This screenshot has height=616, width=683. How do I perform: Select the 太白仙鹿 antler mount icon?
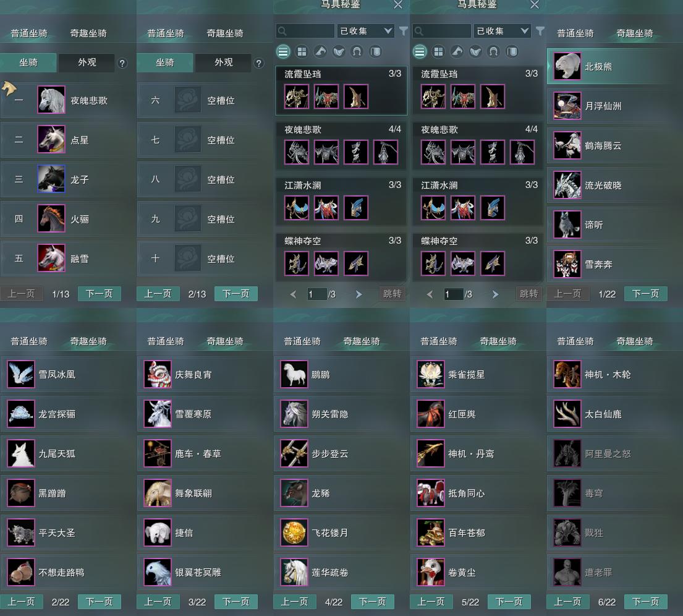click(x=567, y=414)
